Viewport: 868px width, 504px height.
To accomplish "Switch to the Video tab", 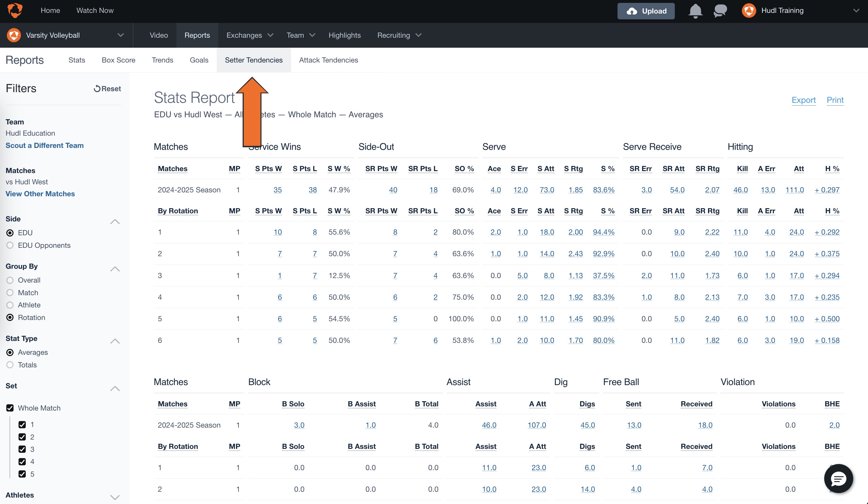I will coord(159,35).
